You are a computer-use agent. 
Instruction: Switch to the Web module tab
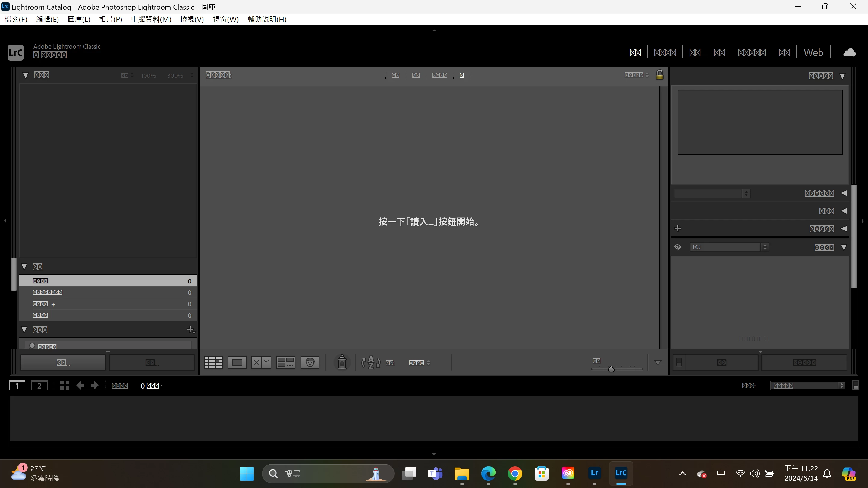813,52
